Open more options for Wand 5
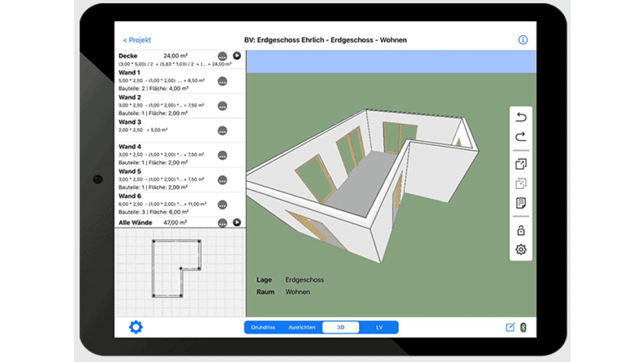 point(222,180)
